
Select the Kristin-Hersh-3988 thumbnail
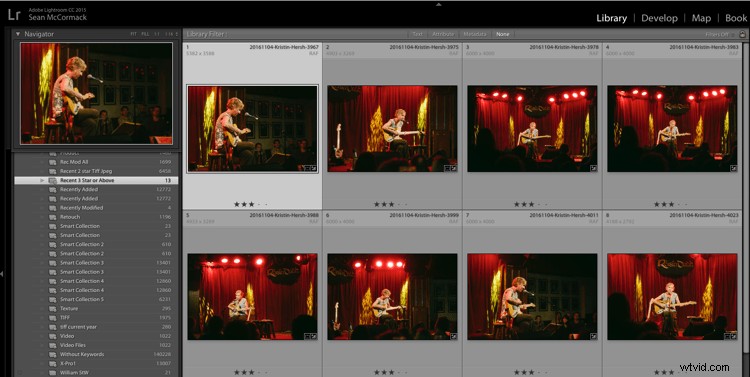pyautogui.click(x=252, y=297)
